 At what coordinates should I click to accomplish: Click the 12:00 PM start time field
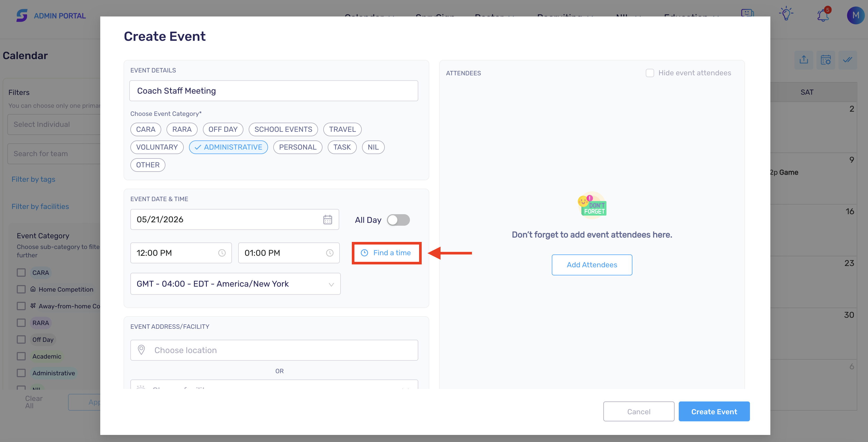pyautogui.click(x=181, y=253)
